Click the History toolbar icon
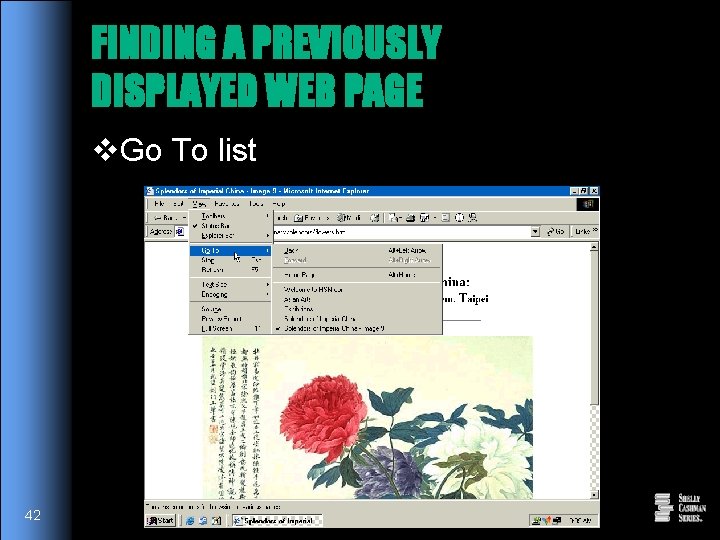The width and height of the screenshot is (720, 540). tap(376, 218)
